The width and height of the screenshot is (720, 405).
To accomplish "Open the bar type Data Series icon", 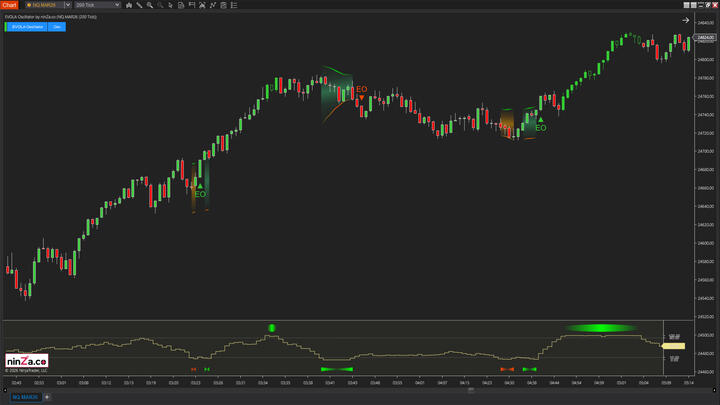I will (128, 5).
